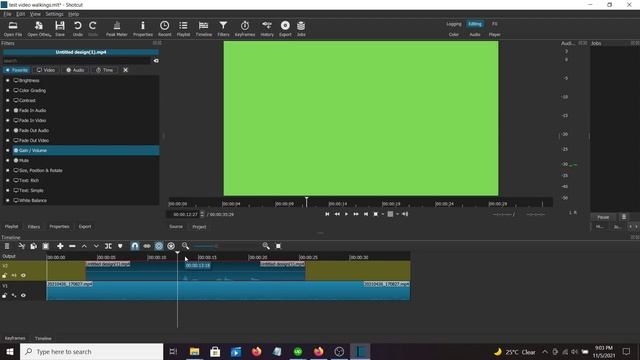Click the timeline Paste icon
This screenshot has height=360, width=640.
pyautogui.click(x=46, y=246)
